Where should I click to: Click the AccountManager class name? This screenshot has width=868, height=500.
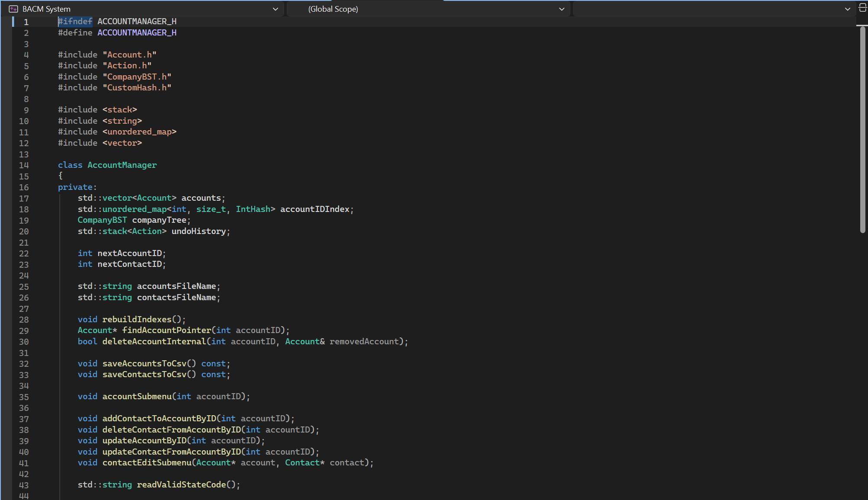tap(122, 165)
